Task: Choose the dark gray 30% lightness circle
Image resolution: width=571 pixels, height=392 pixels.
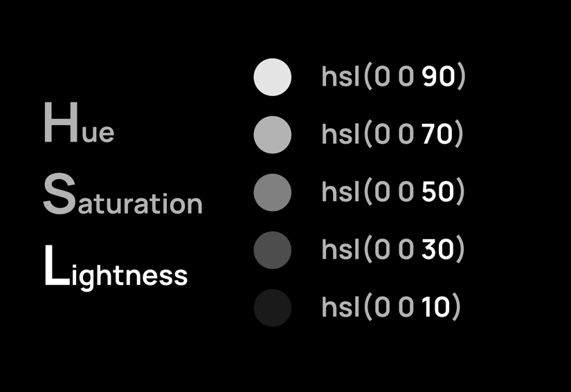Action: pyautogui.click(x=273, y=250)
